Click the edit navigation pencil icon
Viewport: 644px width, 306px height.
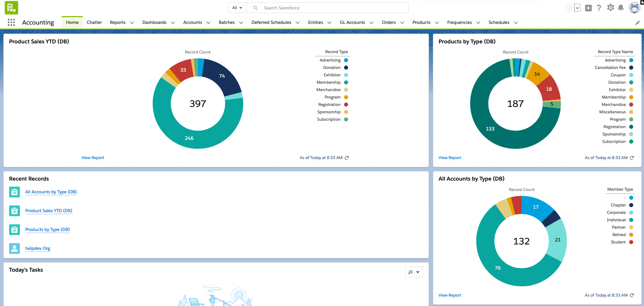637,23
